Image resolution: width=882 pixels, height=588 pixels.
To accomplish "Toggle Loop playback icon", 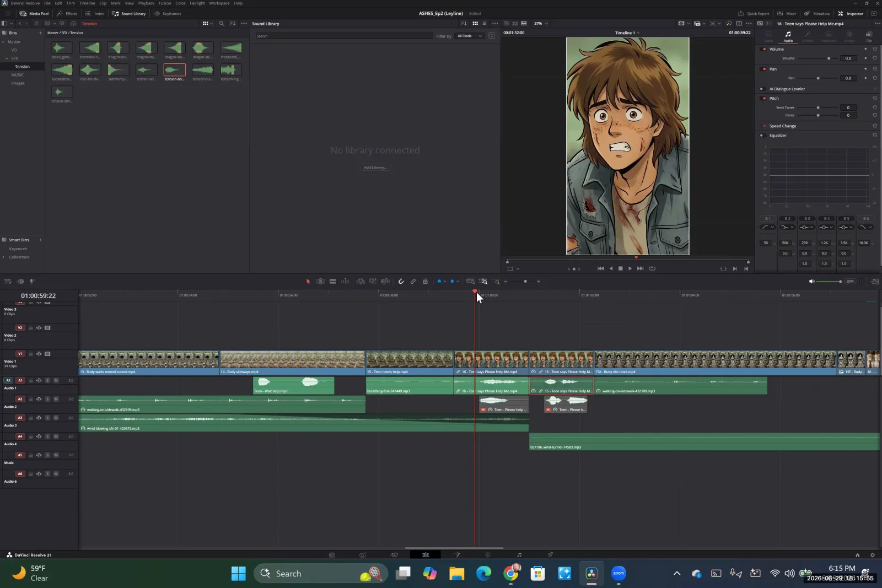I will tap(652, 269).
